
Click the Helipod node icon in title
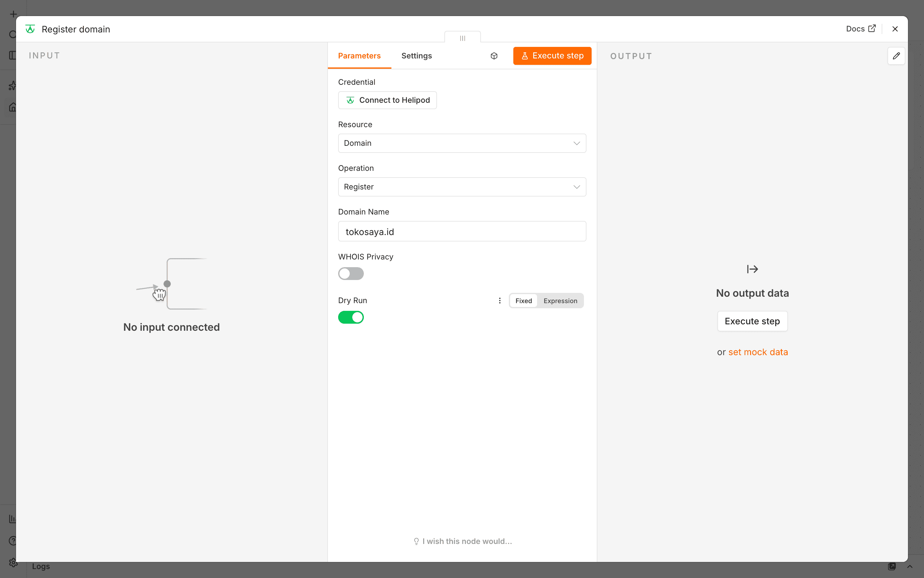pyautogui.click(x=30, y=29)
